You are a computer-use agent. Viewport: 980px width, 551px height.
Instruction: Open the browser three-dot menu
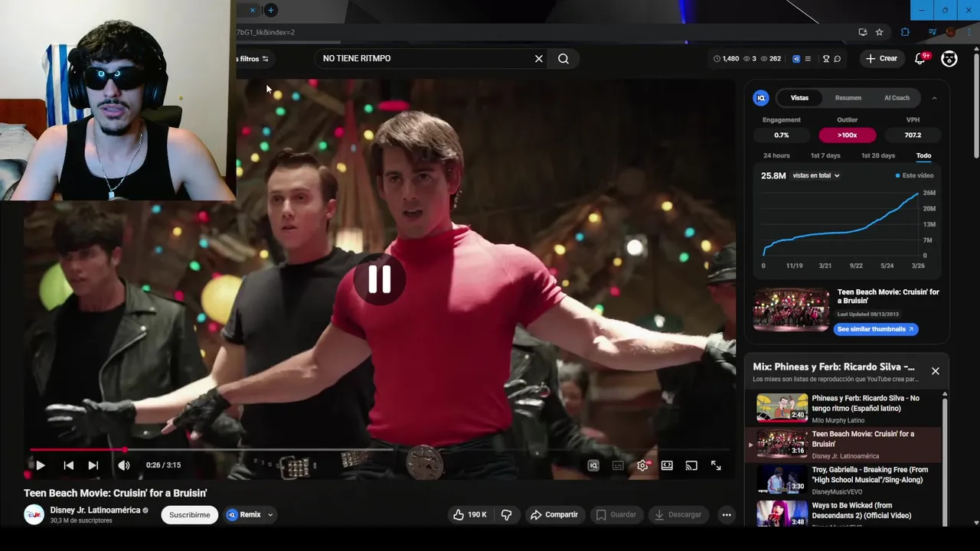click(969, 32)
